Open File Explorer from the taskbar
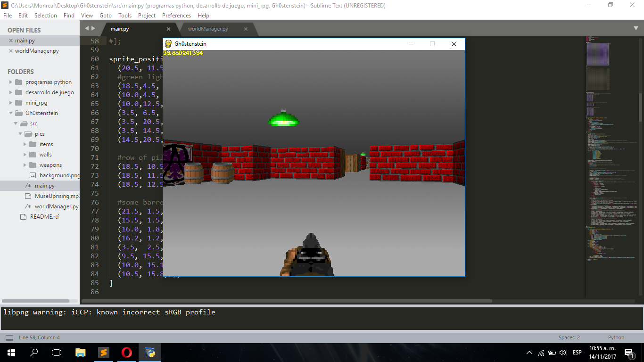This screenshot has width=644, height=362. (80, 352)
